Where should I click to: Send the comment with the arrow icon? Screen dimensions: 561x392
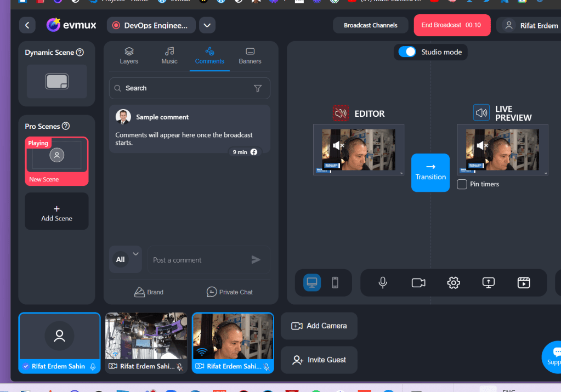tap(256, 260)
